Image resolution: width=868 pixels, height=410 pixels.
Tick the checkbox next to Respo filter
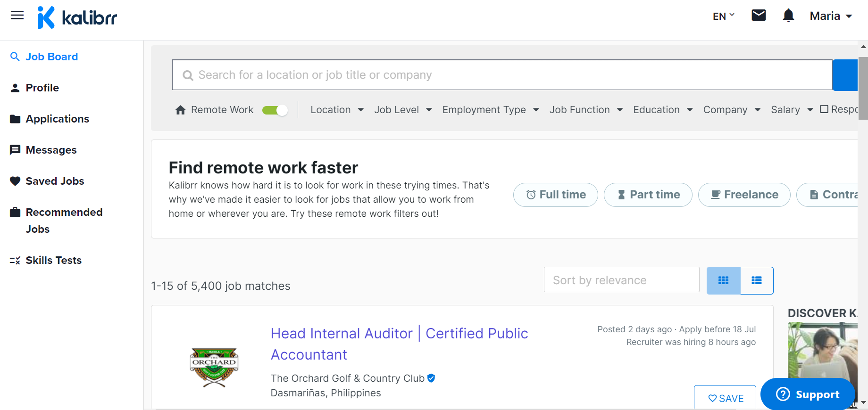824,109
